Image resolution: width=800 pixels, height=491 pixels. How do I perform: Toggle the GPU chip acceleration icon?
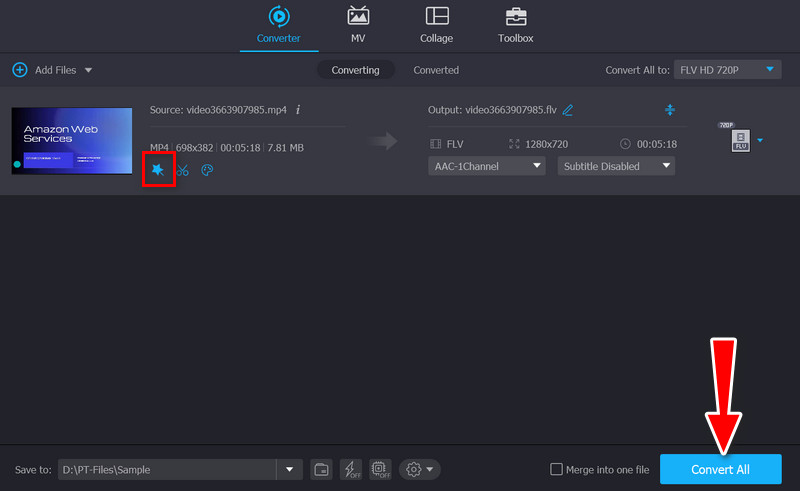[379, 469]
